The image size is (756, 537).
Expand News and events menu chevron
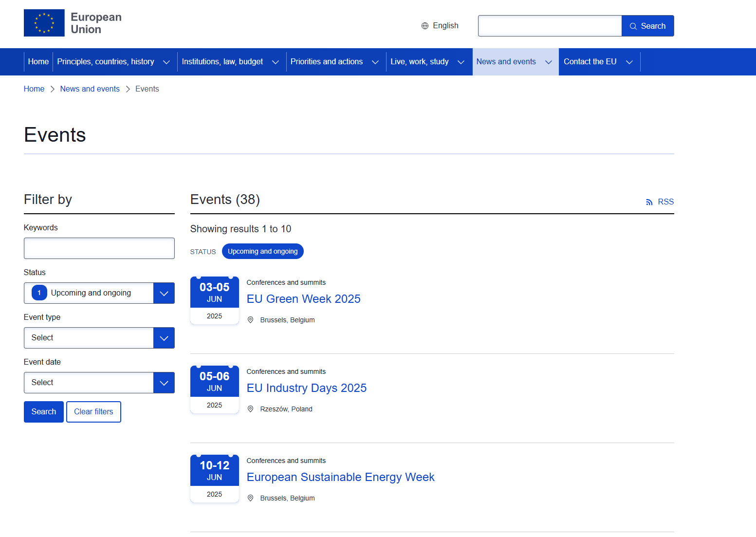(549, 62)
